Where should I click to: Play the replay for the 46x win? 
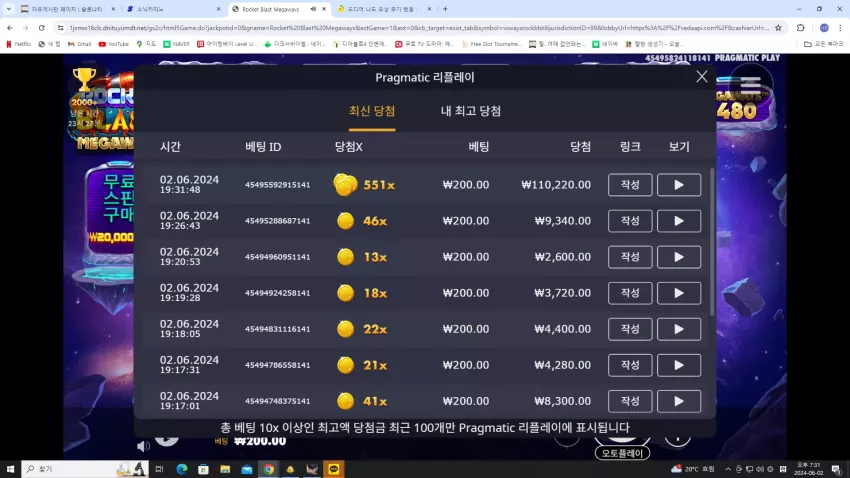pyautogui.click(x=679, y=221)
